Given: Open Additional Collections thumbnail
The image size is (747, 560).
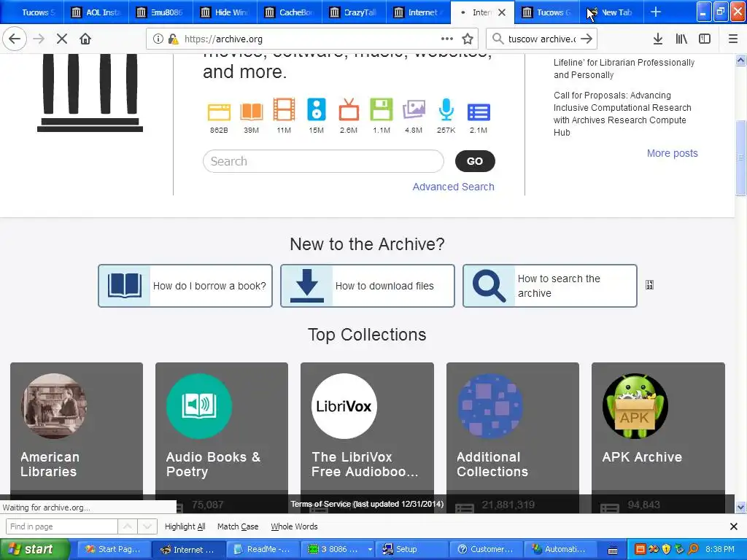Looking at the screenshot, I should point(489,405).
